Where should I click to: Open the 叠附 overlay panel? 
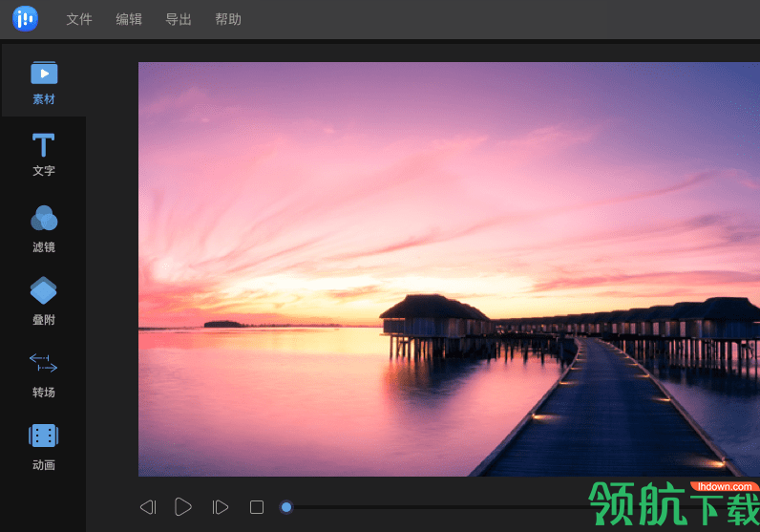[44, 301]
